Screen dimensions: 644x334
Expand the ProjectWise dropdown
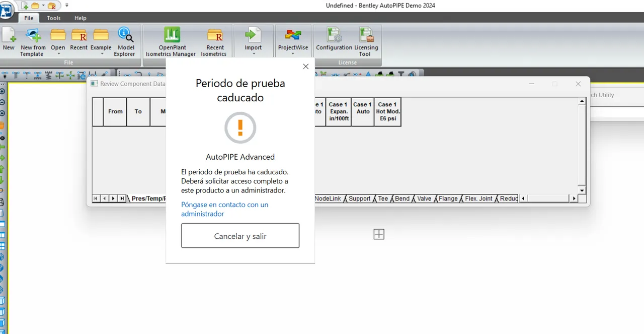(293, 53)
